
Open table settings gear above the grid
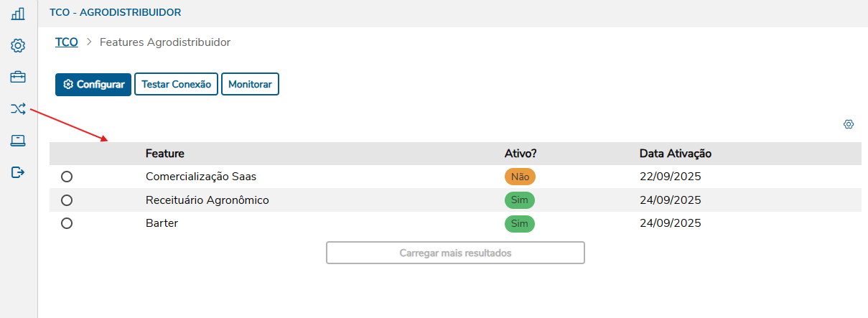849,124
